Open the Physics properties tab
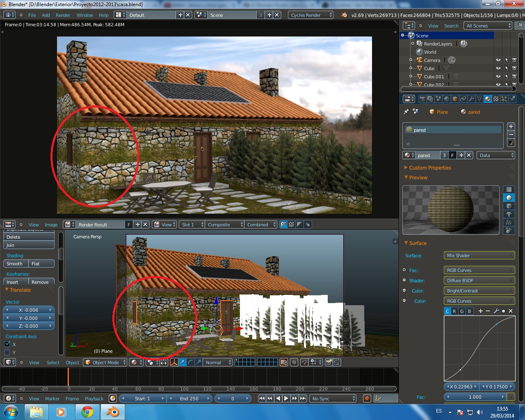 [512, 99]
